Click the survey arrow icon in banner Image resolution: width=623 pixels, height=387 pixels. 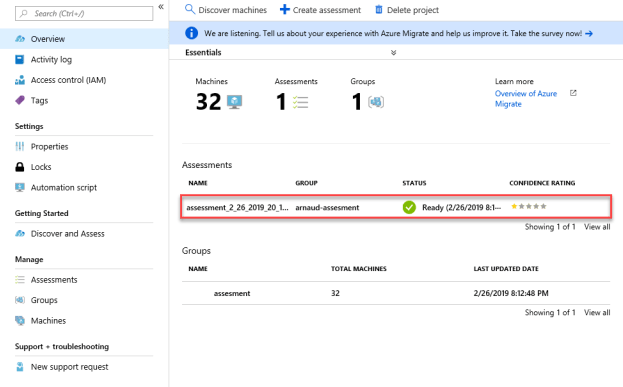tap(589, 34)
